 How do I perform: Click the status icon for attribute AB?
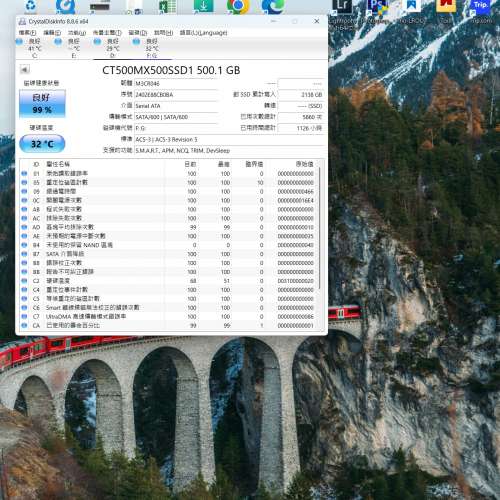[x=24, y=209]
